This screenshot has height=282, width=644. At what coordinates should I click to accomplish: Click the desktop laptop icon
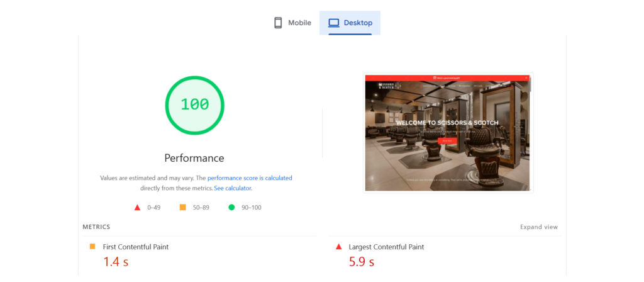333,23
